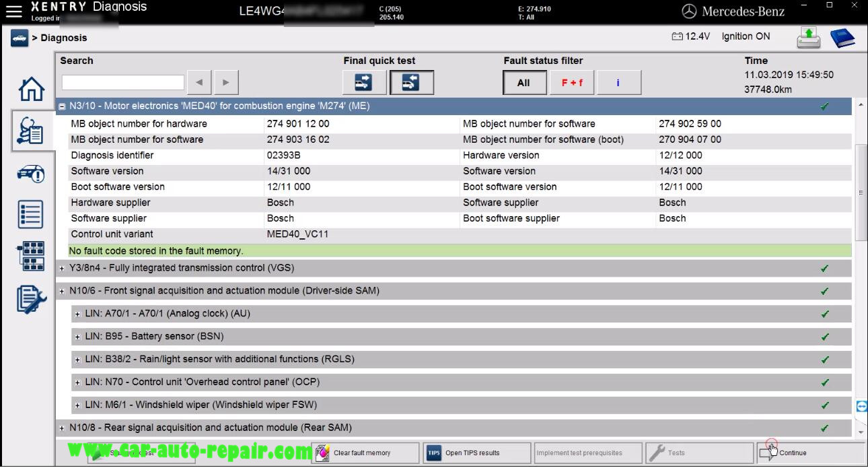This screenshot has width=868, height=468.
Task: Open the control unit grid sidebar icon
Action: tap(31, 257)
